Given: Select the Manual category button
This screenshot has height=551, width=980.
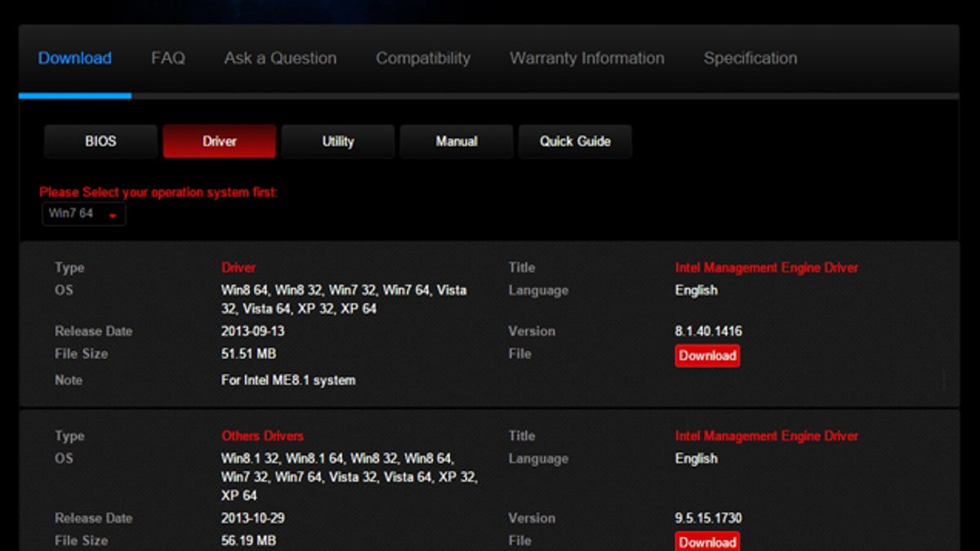Looking at the screenshot, I should click(x=457, y=141).
